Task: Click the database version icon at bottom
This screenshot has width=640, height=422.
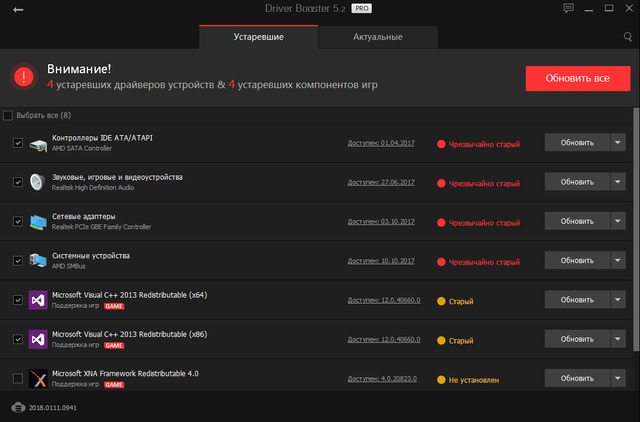Action: [x=18, y=407]
